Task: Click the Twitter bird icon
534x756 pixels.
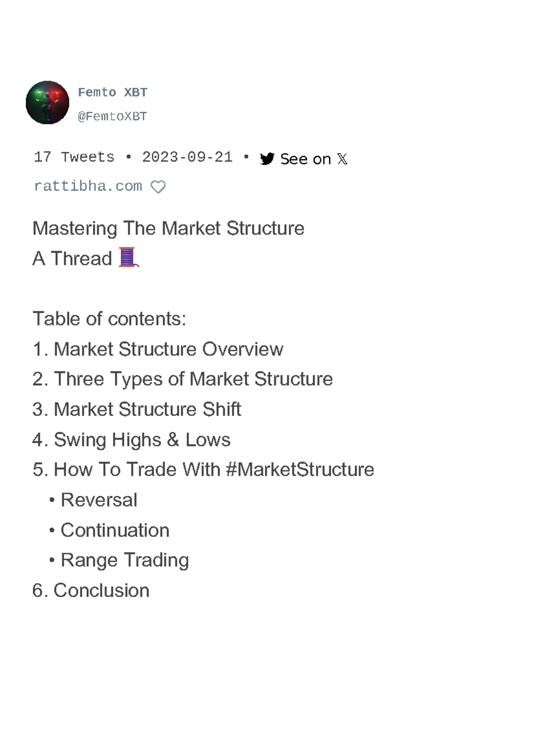Action: 267,159
